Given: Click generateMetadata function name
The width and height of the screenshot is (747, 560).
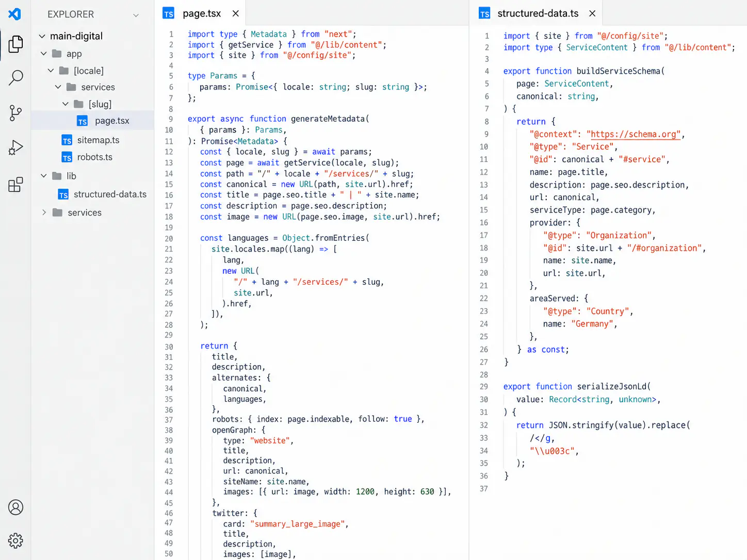Looking at the screenshot, I should [x=328, y=119].
